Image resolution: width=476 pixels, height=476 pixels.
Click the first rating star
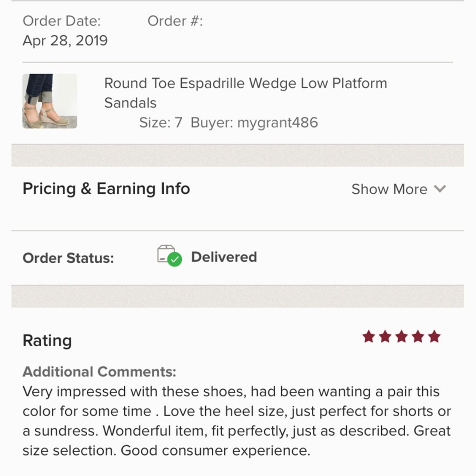pos(369,337)
